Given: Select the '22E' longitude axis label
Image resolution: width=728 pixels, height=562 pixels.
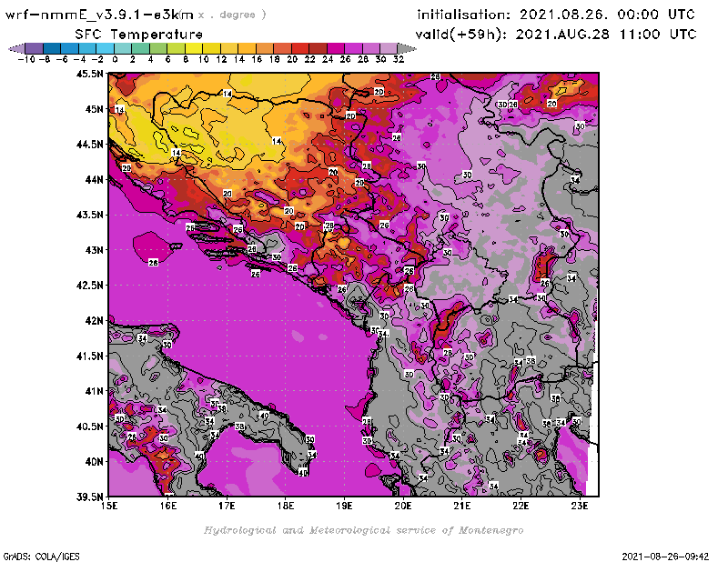Looking at the screenshot, I should (521, 506).
